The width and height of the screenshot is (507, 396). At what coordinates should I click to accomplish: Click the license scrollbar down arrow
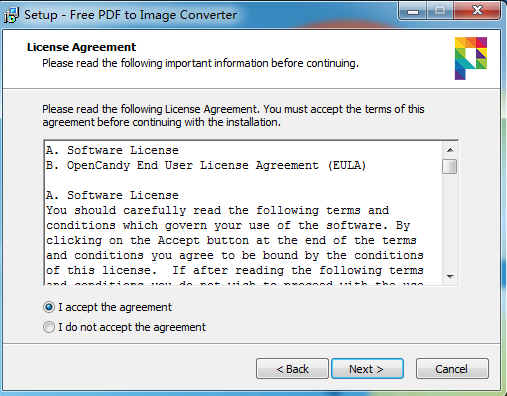coord(450,277)
